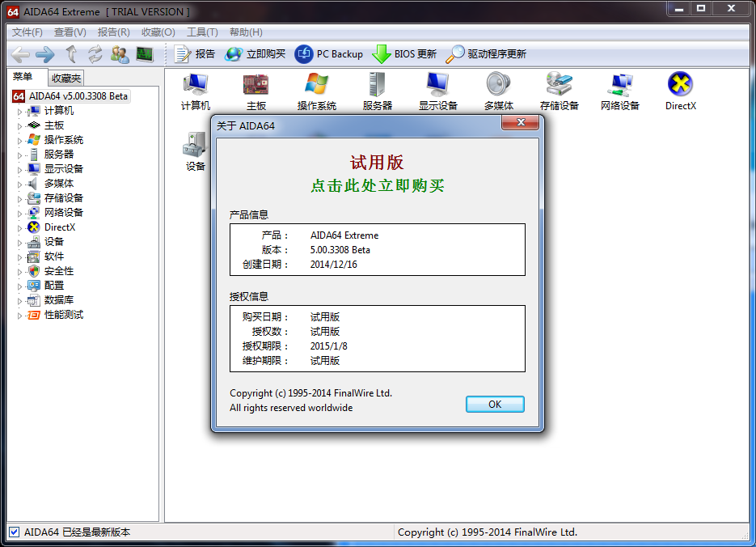
Task: Expand the 计算机 tree node
Action: click(x=19, y=112)
